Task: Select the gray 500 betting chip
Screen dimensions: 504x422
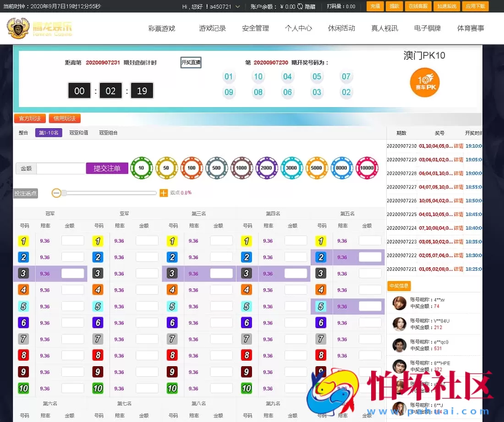Action: 216,168
